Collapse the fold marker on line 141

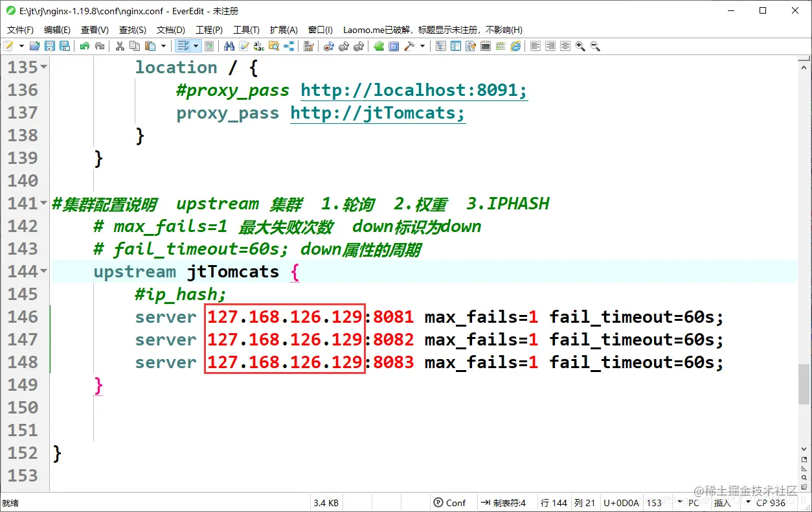click(x=44, y=203)
